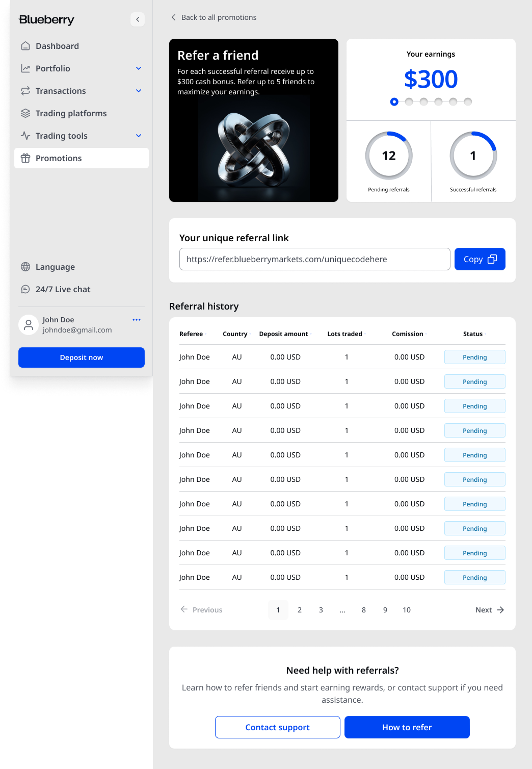Click the Trading platforms layers icon
Image resolution: width=532 pixels, height=769 pixels.
(x=25, y=113)
